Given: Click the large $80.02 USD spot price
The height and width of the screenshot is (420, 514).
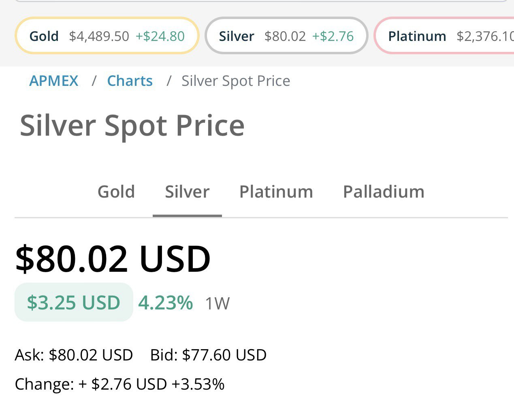Looking at the screenshot, I should pyautogui.click(x=113, y=259).
